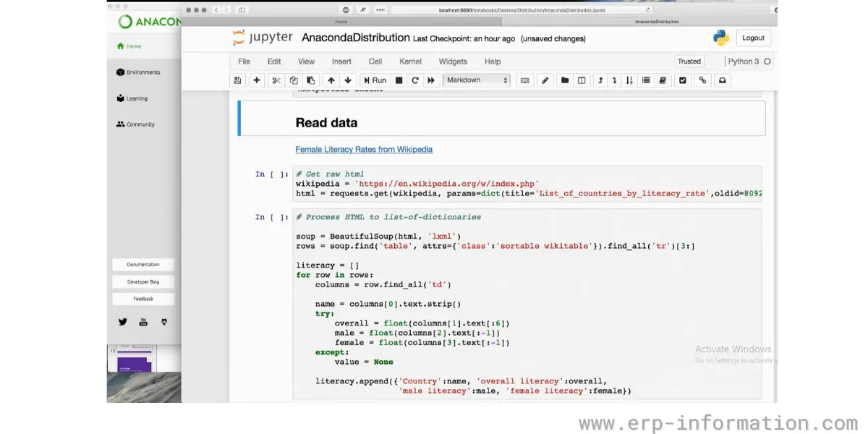Open the Widgets menu
Image resolution: width=868 pixels, height=434 pixels.
pyautogui.click(x=453, y=61)
